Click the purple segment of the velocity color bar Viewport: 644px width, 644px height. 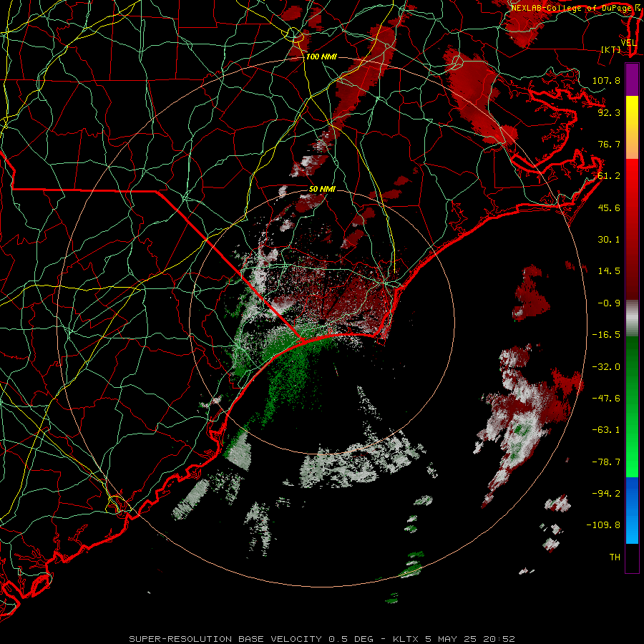point(632,80)
